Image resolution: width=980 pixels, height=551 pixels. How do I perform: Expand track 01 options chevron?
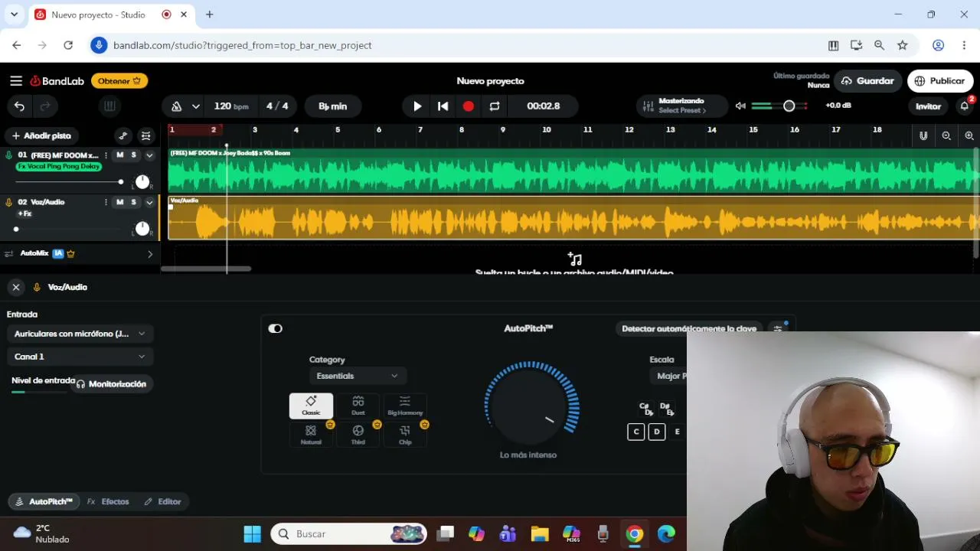point(149,155)
